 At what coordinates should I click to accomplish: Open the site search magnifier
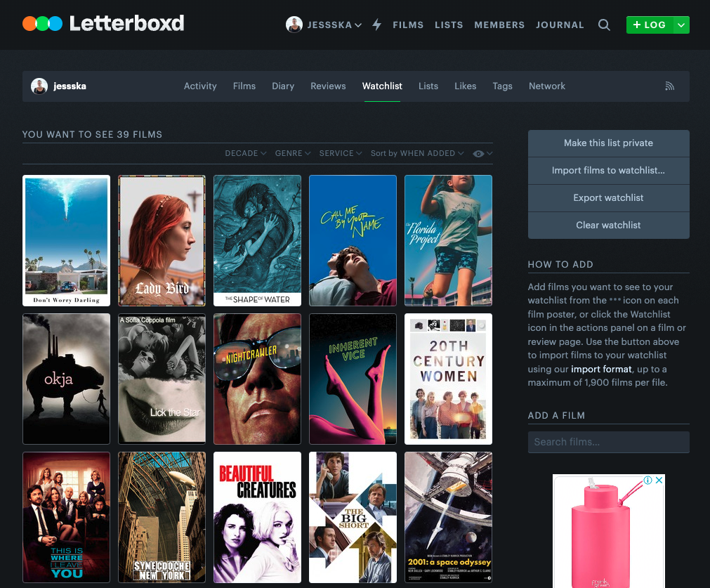pos(604,25)
